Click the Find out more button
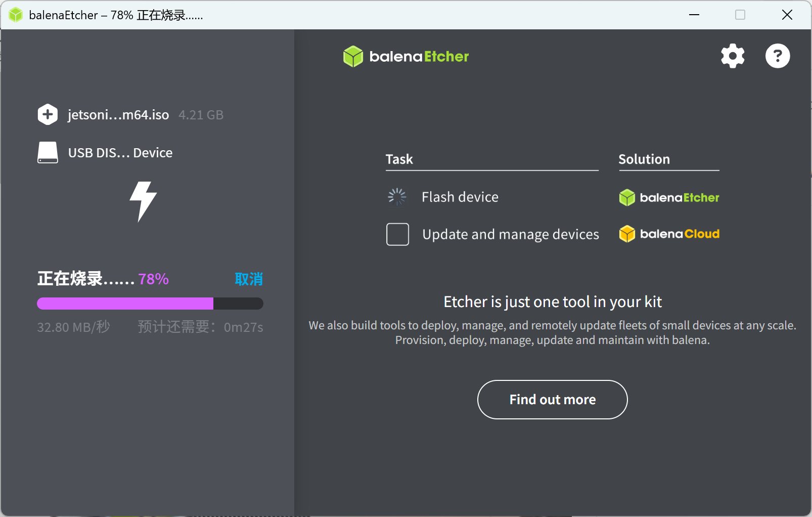The image size is (812, 517). [552, 400]
